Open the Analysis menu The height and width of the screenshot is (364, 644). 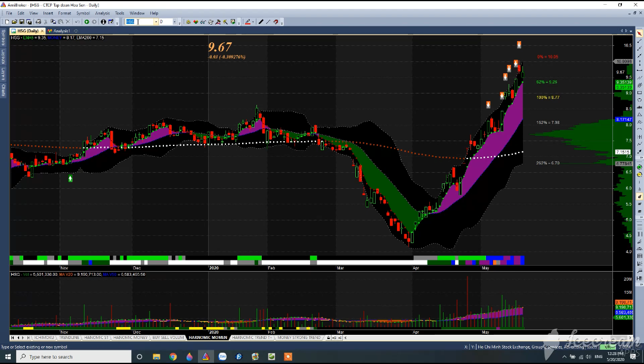coord(103,13)
